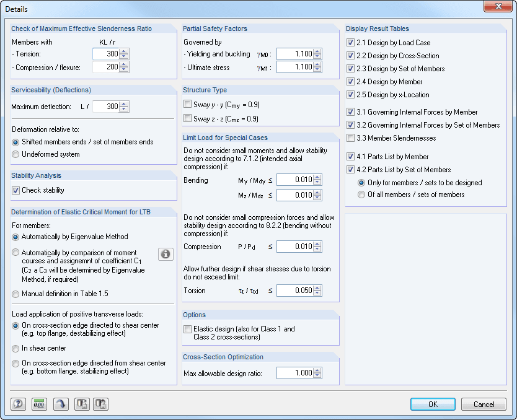Uncheck 2.1 Design by Load Case
The image size is (517, 420).
(350, 42)
